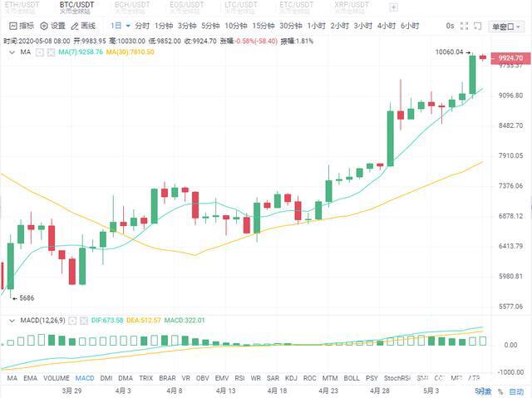Toggle the % percent scale option

click(x=500, y=391)
